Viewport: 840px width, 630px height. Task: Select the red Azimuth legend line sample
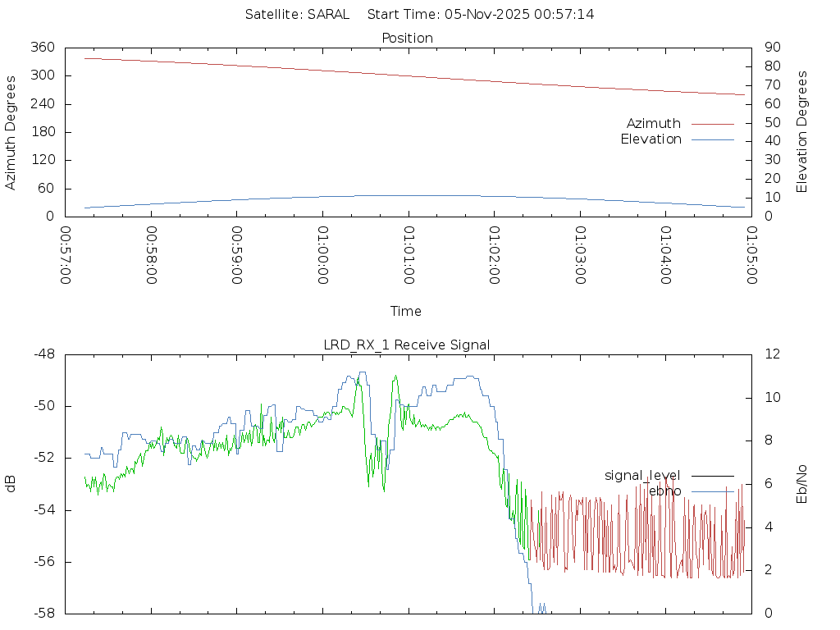(x=712, y=124)
